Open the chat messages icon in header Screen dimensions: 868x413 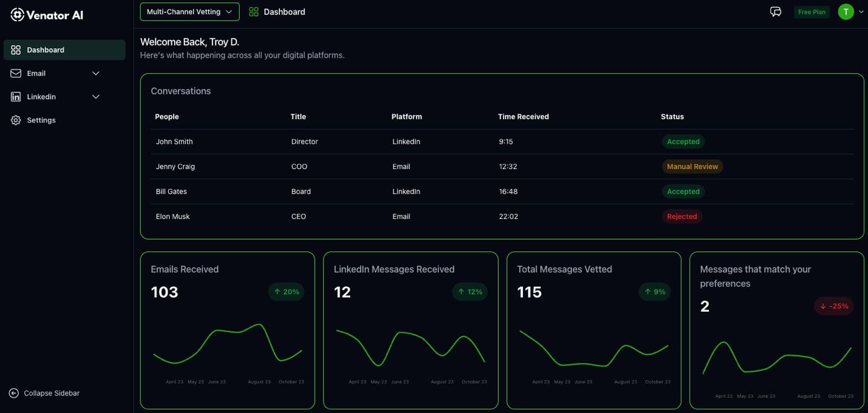(x=775, y=12)
